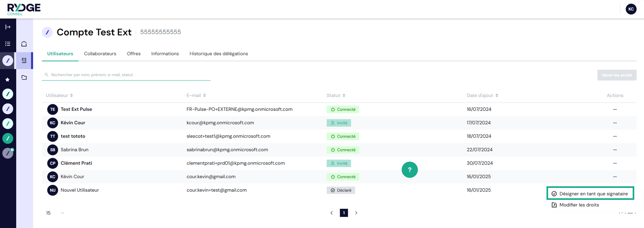Image resolution: width=644 pixels, height=228 pixels.
Task: Open actions menu for Sabrina Brun
Action: (x=615, y=150)
